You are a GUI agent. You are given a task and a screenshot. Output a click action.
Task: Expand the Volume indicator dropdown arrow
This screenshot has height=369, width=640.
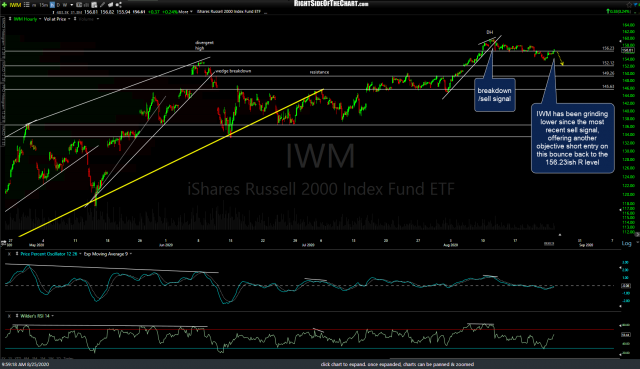98,19
